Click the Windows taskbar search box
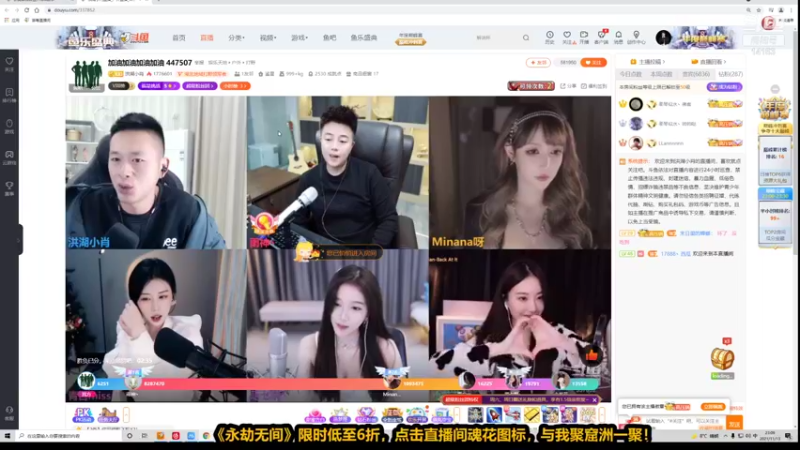This screenshot has width=800, height=450. tap(68, 436)
